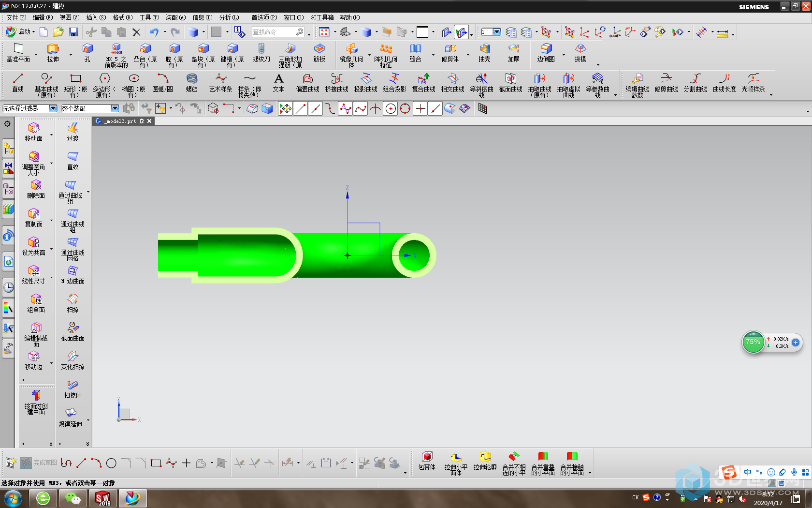Open the 编辑 (Edit) menu
812x508 pixels.
point(43,17)
